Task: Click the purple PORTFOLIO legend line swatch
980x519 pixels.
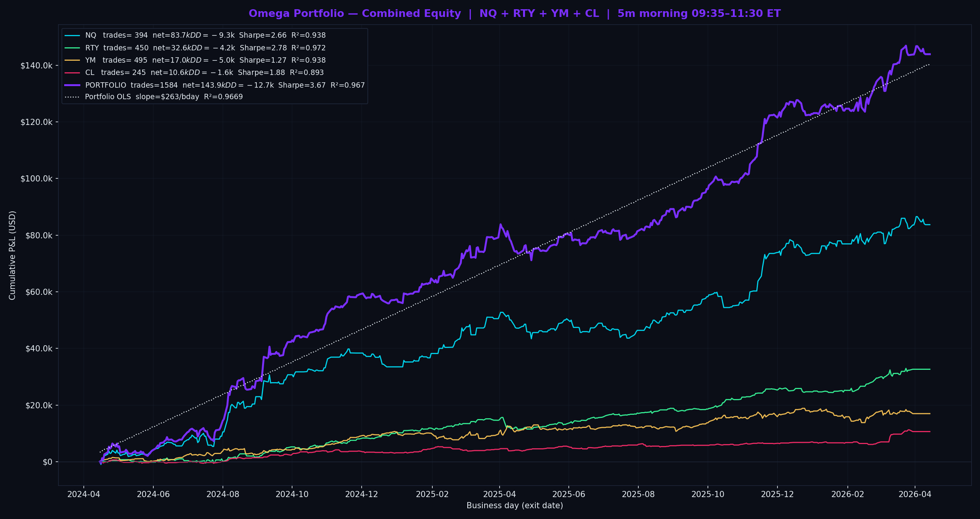Action: point(72,85)
